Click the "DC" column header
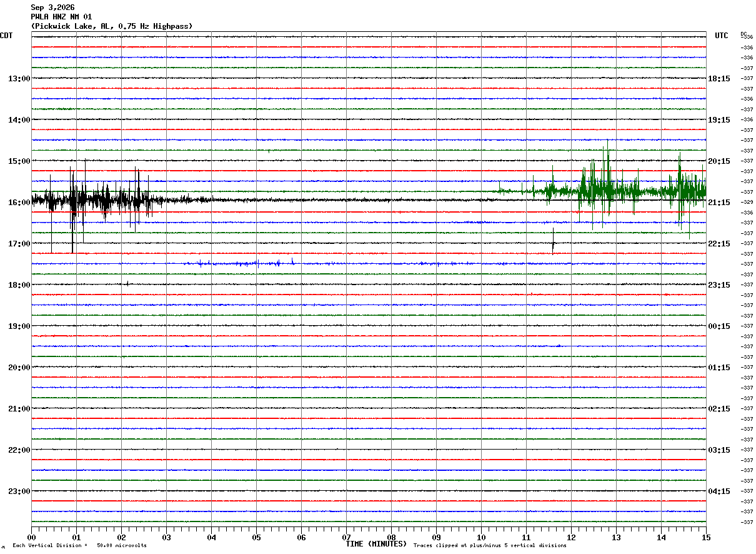Image resolution: width=756 pixels, height=554 pixels. [x=744, y=34]
